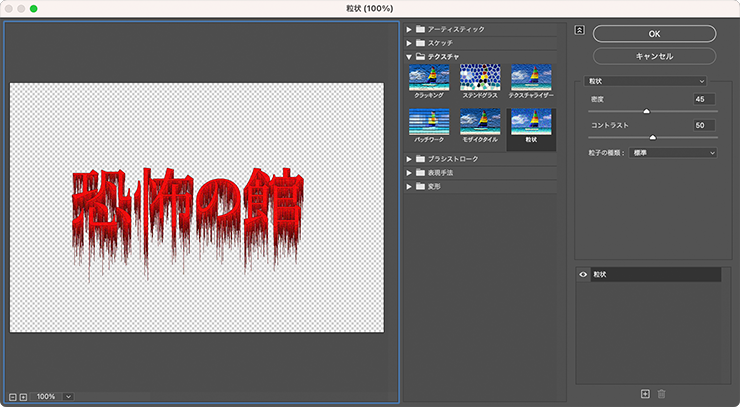Expand the ブラシストローク filter folder
This screenshot has height=407, width=740.
(455, 159)
